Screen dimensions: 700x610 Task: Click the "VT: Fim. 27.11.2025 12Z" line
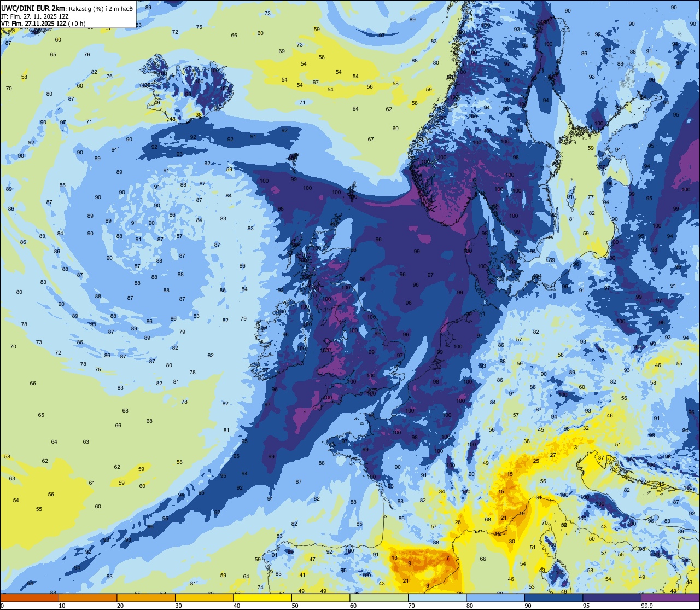tap(32, 24)
